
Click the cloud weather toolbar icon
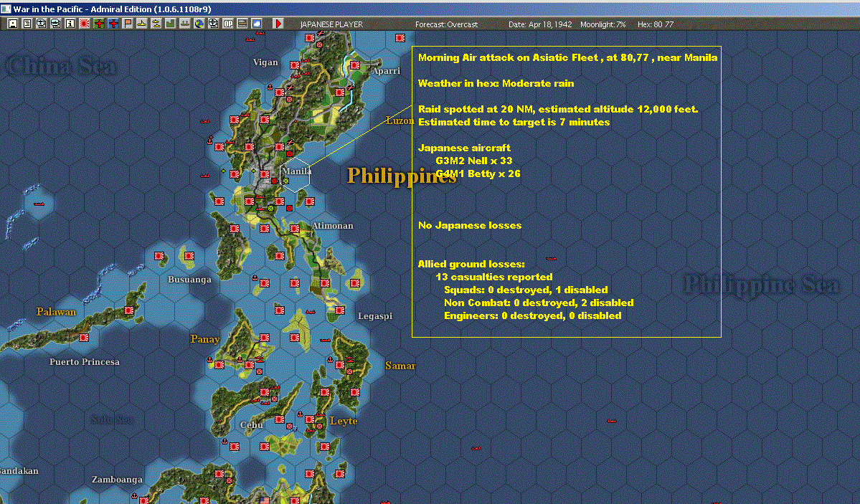pyautogui.click(x=256, y=24)
